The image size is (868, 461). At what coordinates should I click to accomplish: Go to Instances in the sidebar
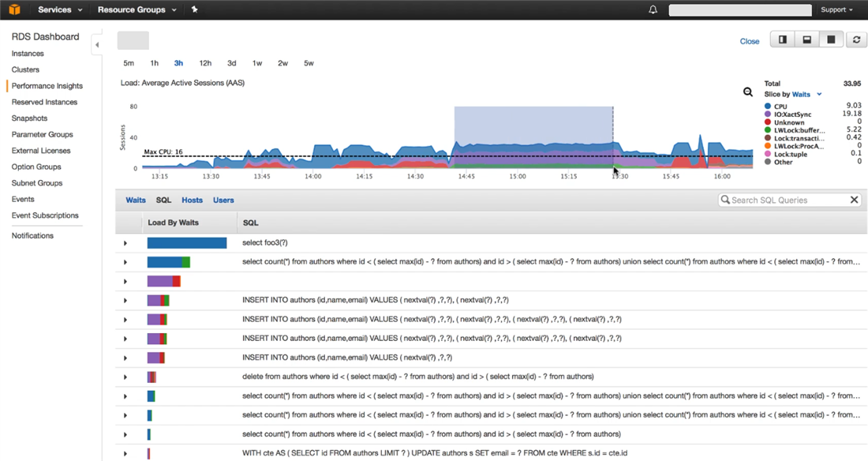pos(28,53)
